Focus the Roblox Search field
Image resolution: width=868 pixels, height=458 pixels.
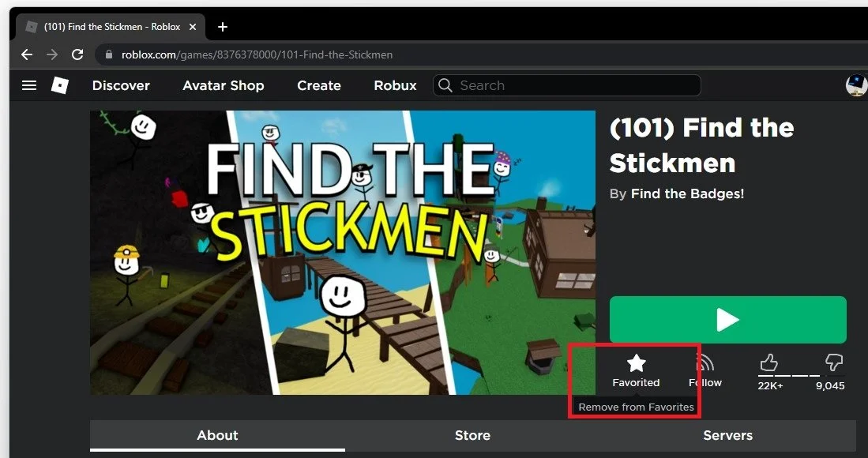tap(567, 85)
